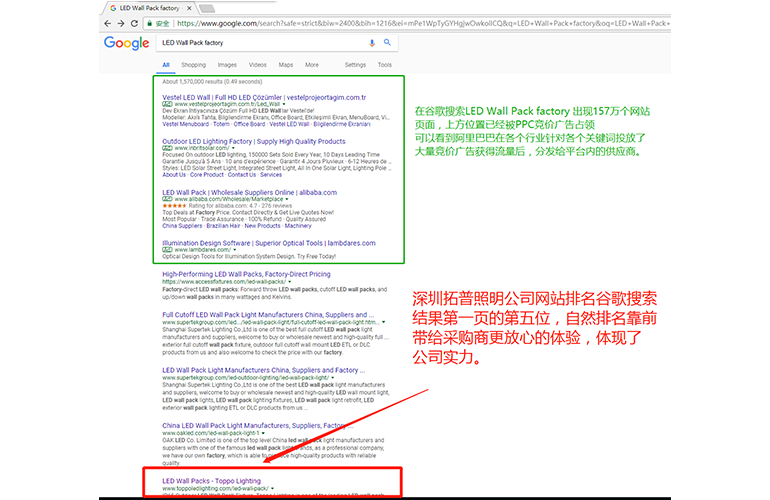Open LED Wall Pack Light Manufacturers China result

[x=264, y=370]
